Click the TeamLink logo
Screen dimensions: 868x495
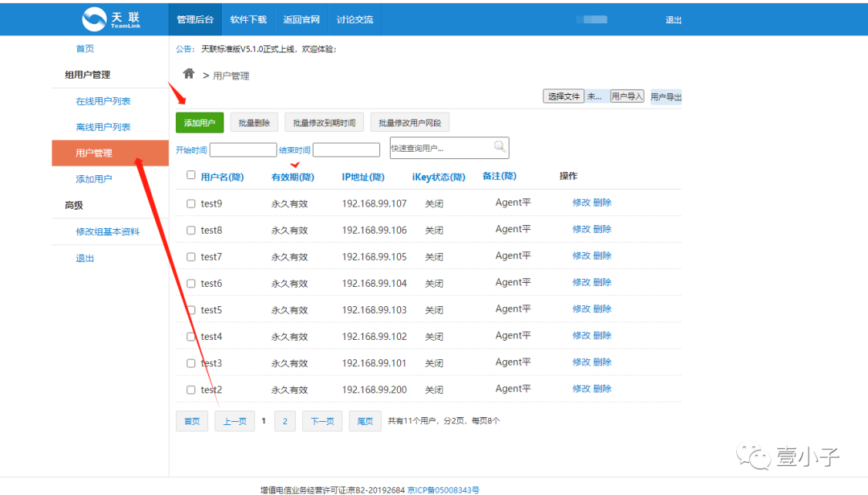tap(111, 19)
